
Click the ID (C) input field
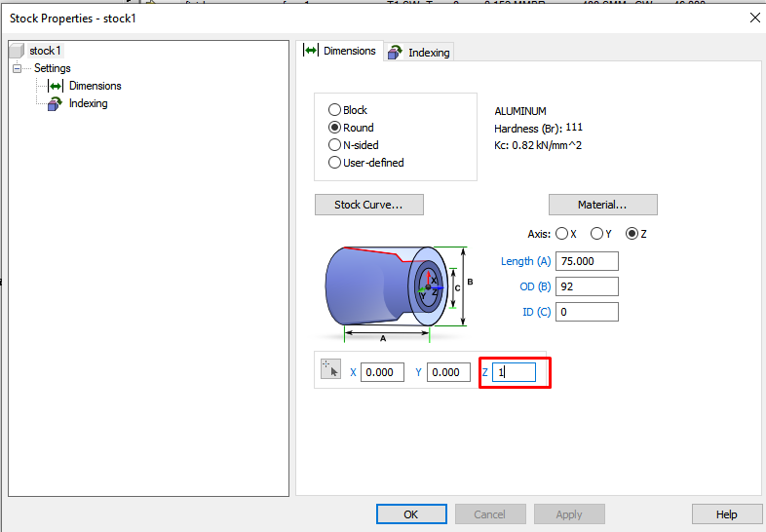point(587,312)
